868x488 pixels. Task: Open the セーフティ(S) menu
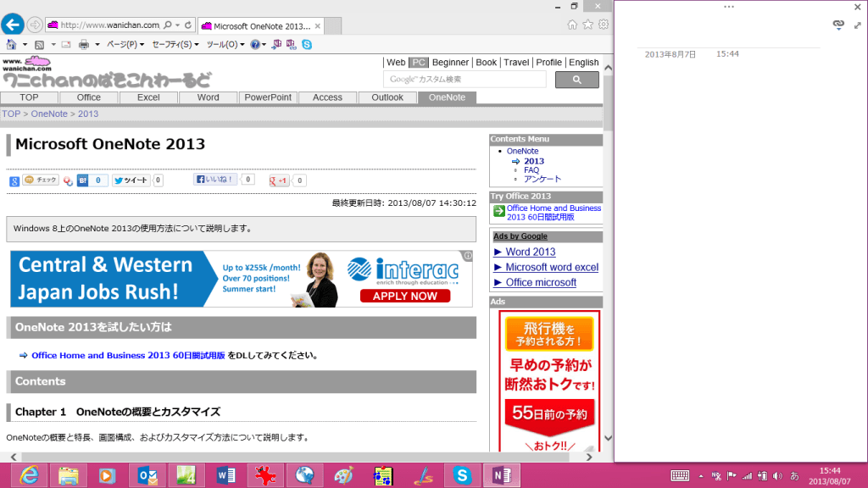pyautogui.click(x=175, y=44)
